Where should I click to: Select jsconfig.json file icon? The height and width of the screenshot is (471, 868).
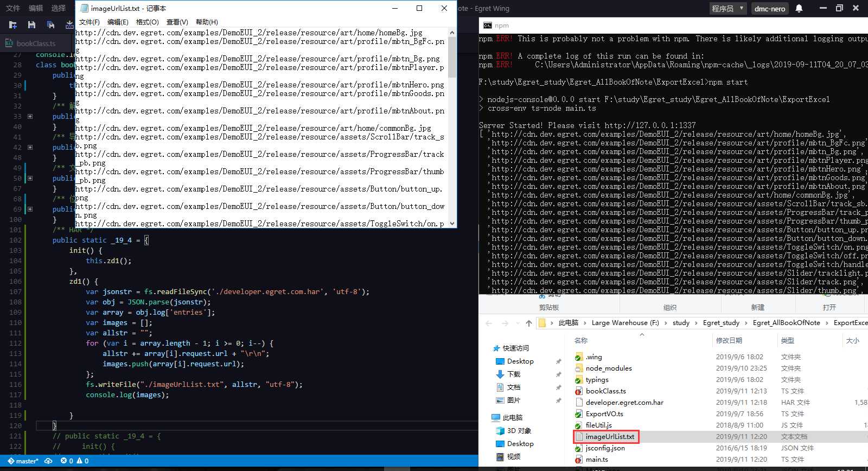[579, 448]
